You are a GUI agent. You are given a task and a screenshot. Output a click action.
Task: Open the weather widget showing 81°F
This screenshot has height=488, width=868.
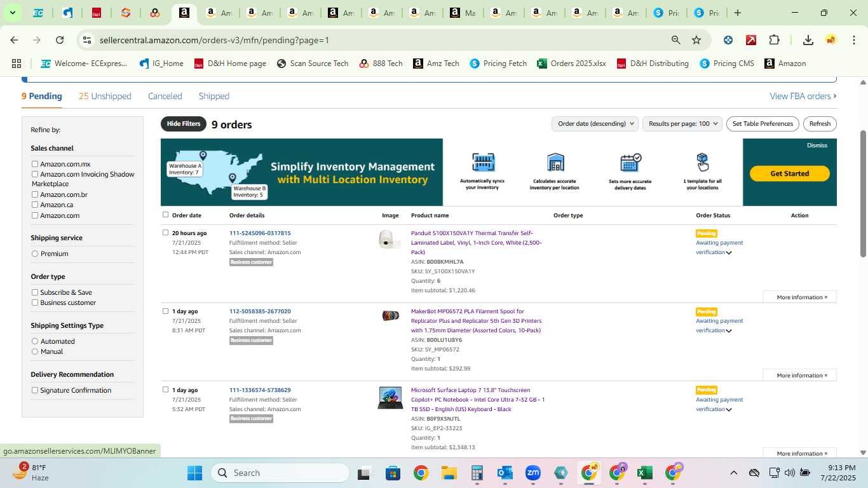click(32, 473)
